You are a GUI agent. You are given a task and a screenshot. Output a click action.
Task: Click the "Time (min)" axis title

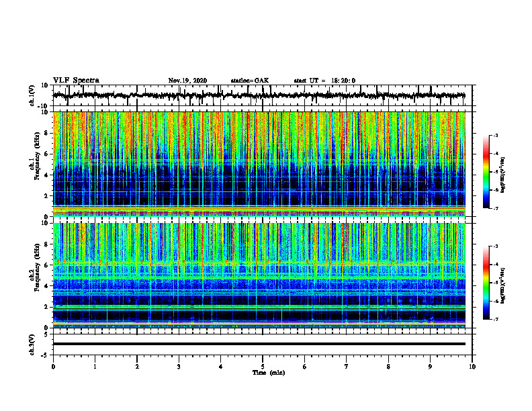(269, 373)
